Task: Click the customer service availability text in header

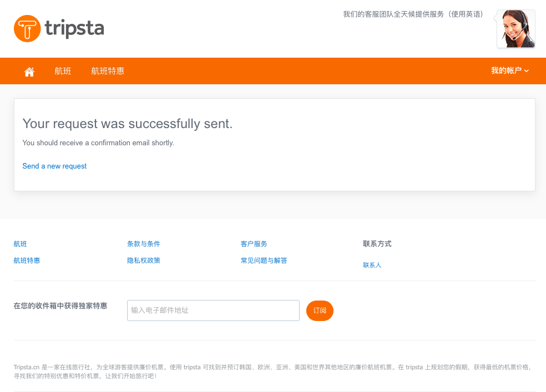Action: point(413,14)
